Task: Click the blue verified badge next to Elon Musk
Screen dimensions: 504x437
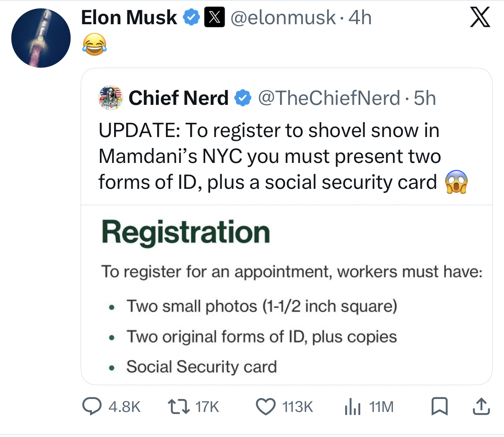Action: (192, 18)
